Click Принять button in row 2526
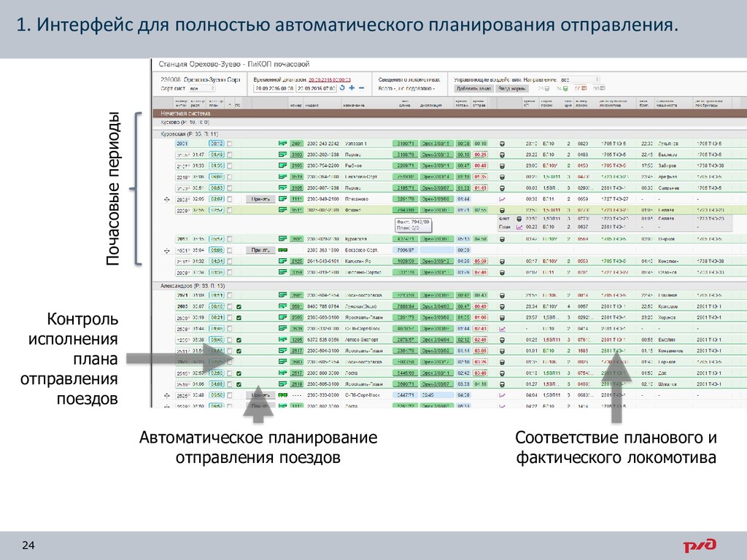Viewport: 747px width, 560px height. pyautogui.click(x=260, y=395)
